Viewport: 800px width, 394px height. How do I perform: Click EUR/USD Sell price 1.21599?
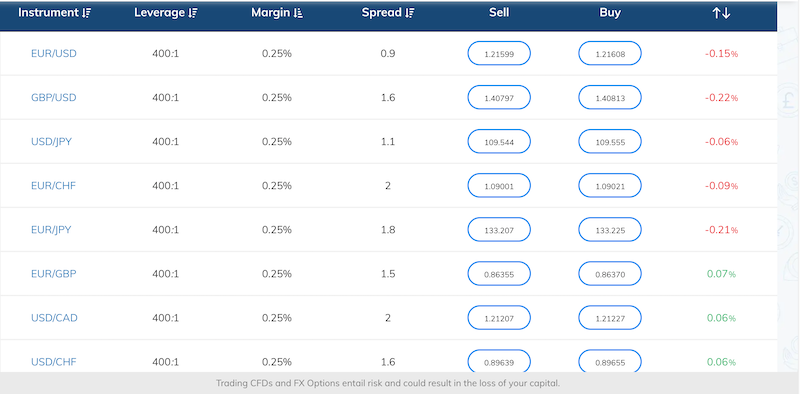click(x=499, y=53)
